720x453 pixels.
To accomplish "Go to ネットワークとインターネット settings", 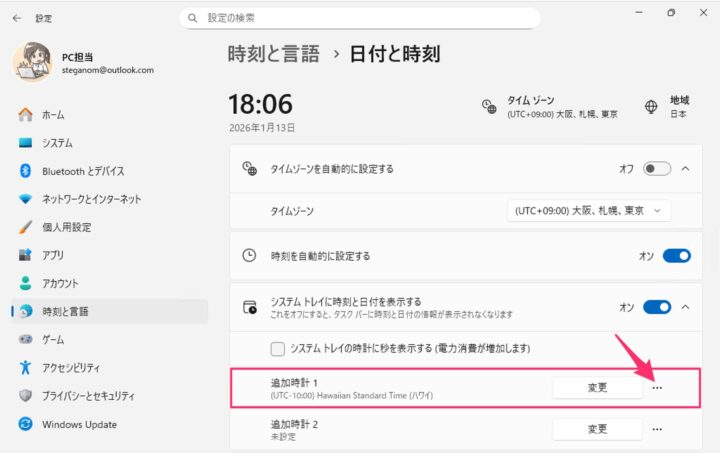I will 91,199.
